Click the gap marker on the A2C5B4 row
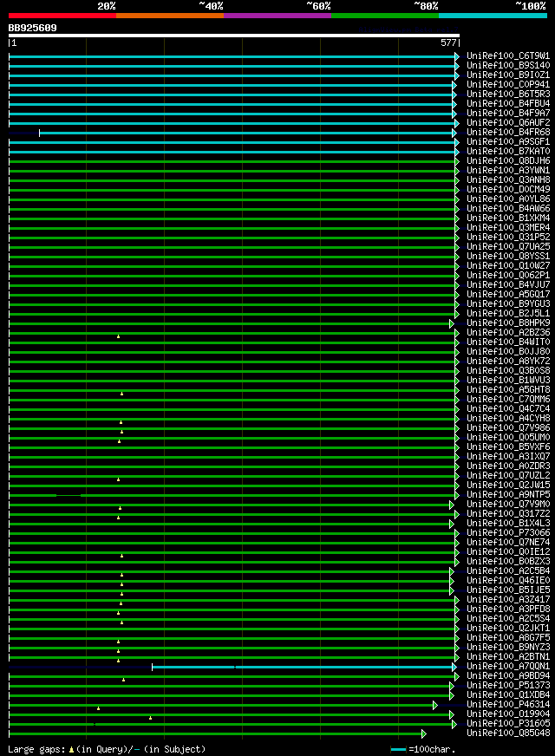The width and height of the screenshot is (555, 756). coord(122,575)
